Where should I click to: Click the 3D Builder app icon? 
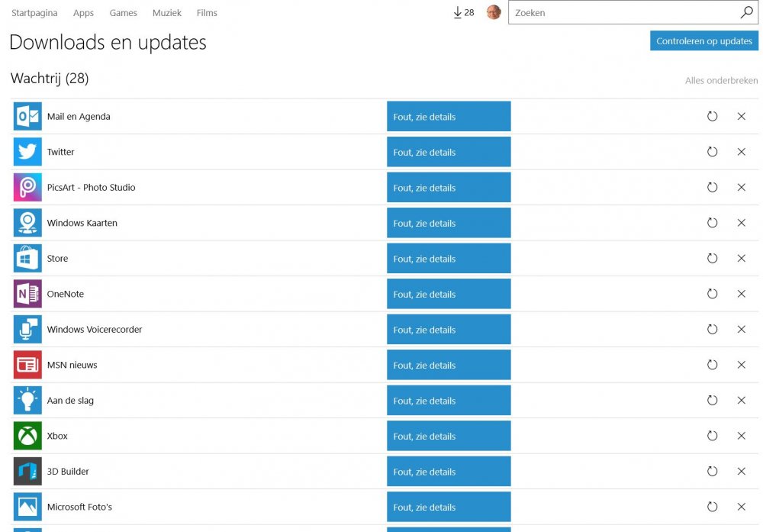(27, 472)
